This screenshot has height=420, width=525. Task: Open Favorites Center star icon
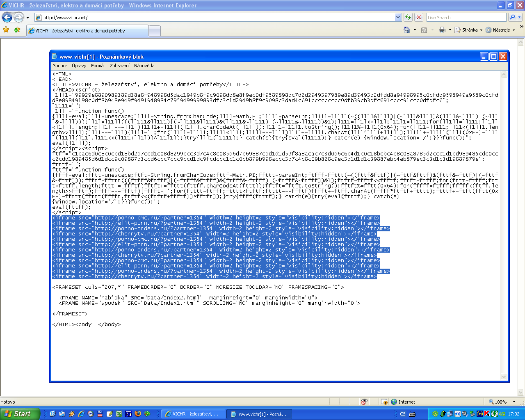[6, 30]
